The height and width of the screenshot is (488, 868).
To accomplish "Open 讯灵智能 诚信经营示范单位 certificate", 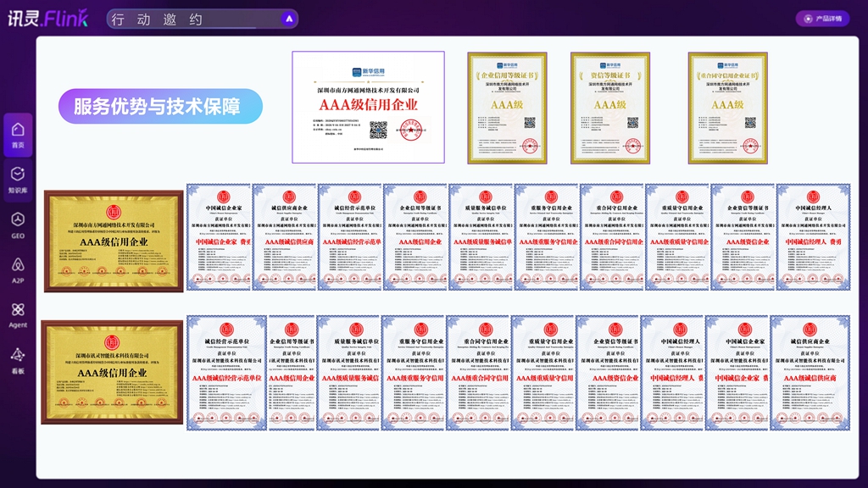I will pos(226,373).
